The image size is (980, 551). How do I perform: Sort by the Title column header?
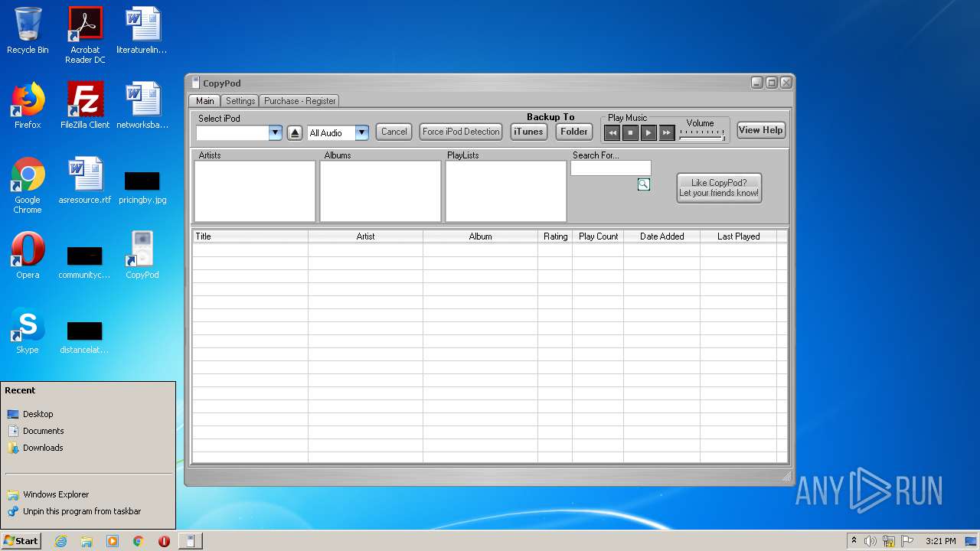tap(250, 236)
